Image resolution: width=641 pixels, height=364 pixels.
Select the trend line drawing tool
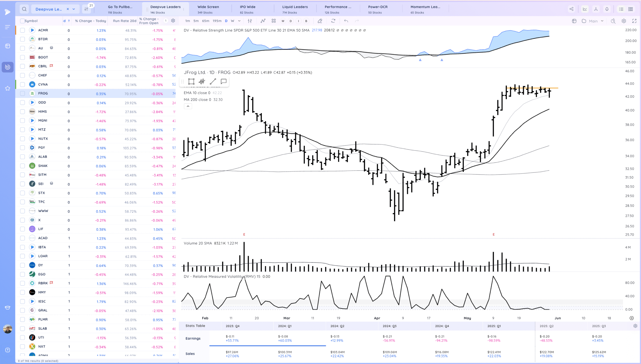coord(213,81)
